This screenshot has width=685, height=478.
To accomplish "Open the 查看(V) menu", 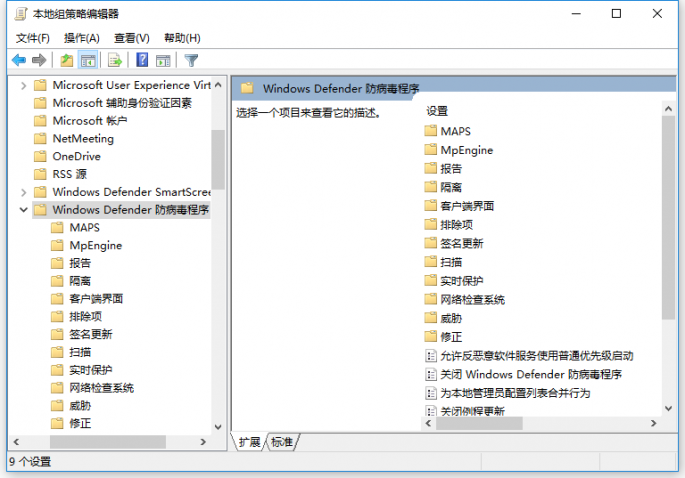I will click(x=131, y=38).
